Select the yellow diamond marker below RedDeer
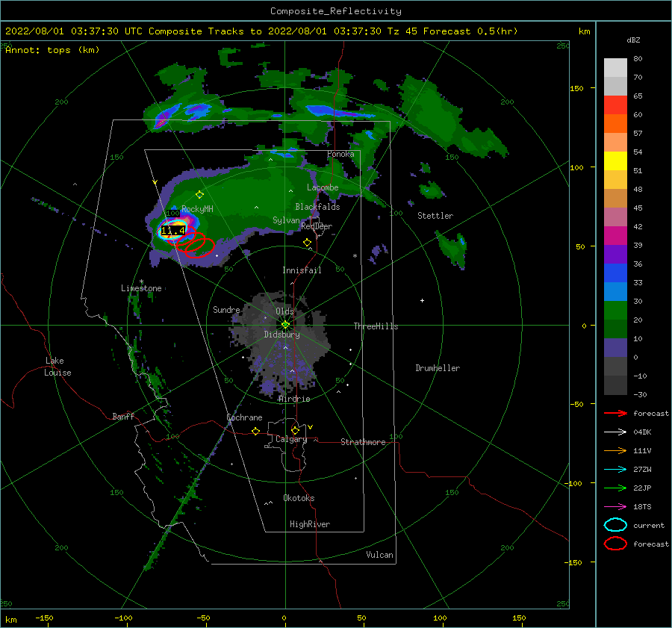The image size is (672, 628). pos(307,243)
